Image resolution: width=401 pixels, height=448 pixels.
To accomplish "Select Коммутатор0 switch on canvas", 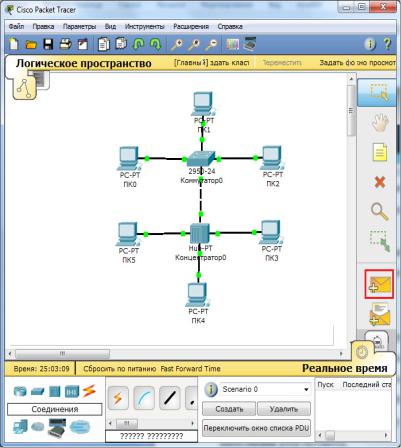I will [201, 159].
